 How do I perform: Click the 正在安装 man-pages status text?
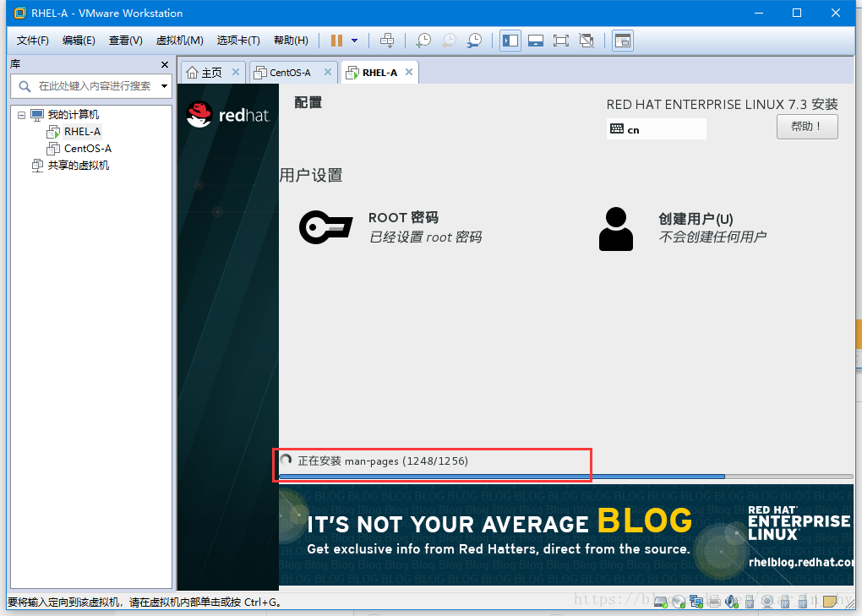pos(383,461)
